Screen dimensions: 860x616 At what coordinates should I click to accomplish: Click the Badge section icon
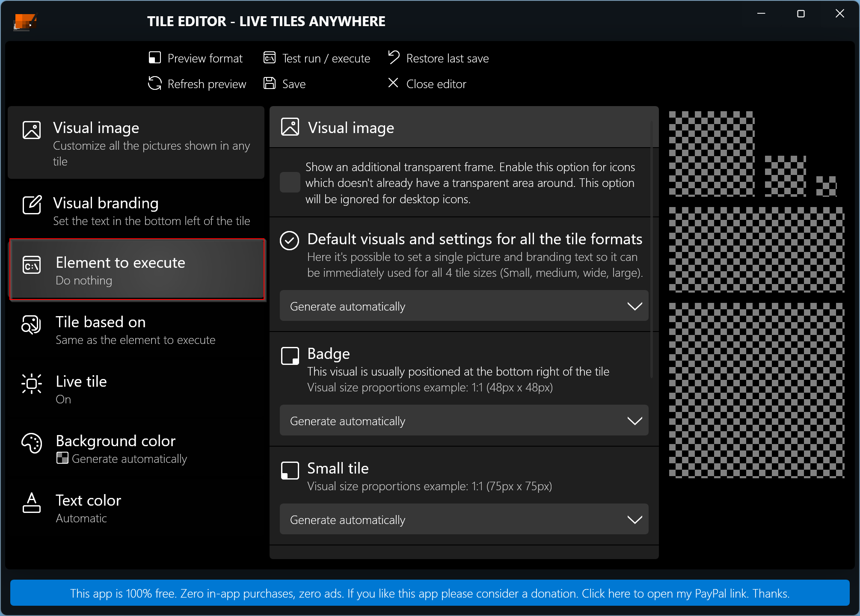click(x=290, y=356)
